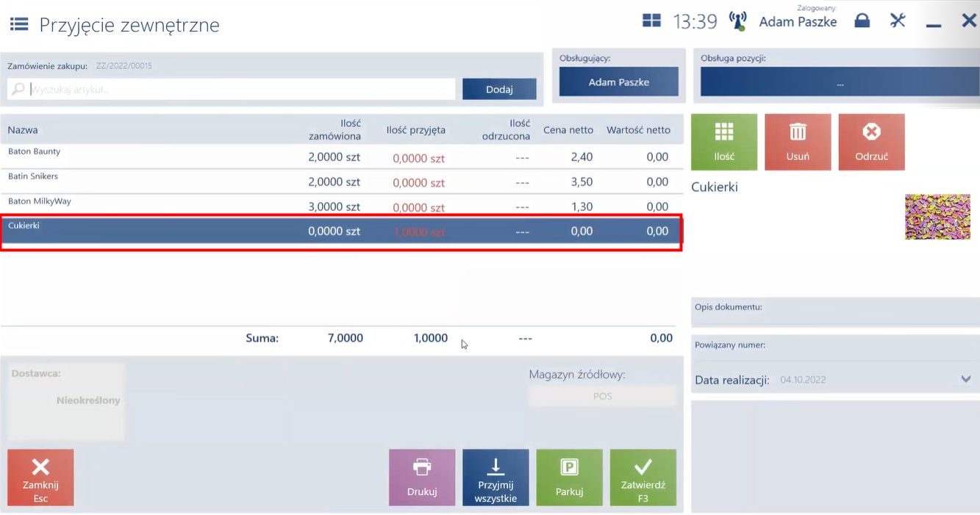
Task: Check the connection status antenna icon
Action: 737,21
